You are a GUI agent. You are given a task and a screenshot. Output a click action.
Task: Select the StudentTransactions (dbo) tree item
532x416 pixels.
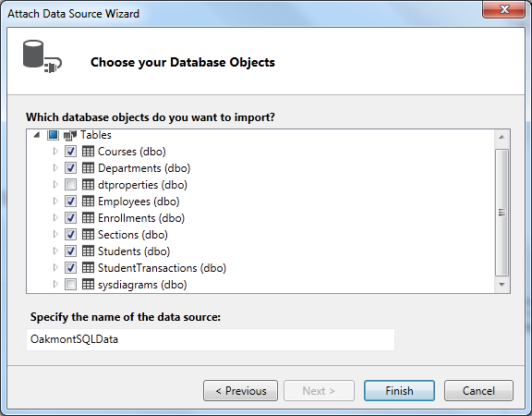point(162,267)
